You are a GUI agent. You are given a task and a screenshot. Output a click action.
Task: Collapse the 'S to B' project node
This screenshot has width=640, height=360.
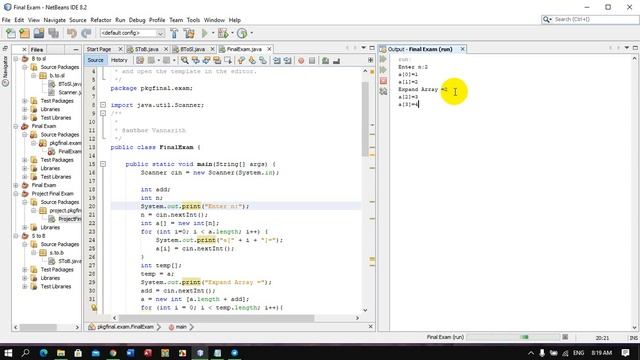click(x=16, y=236)
